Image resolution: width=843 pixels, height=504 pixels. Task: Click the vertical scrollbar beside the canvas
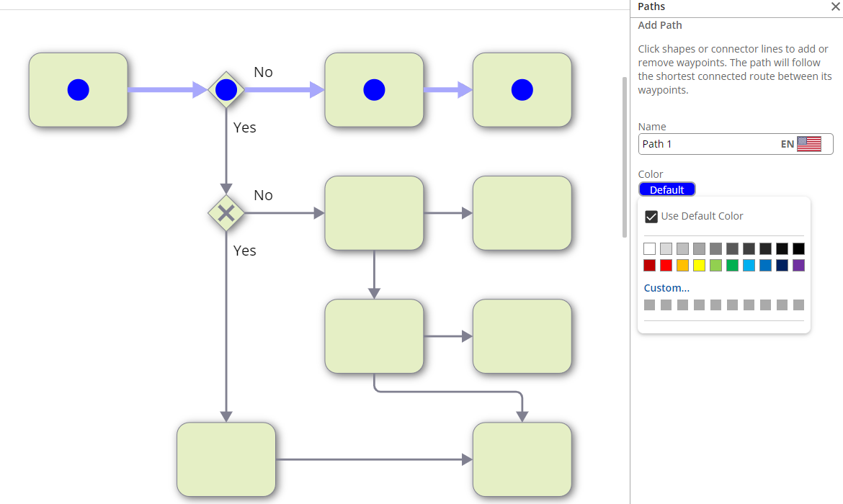click(625, 157)
